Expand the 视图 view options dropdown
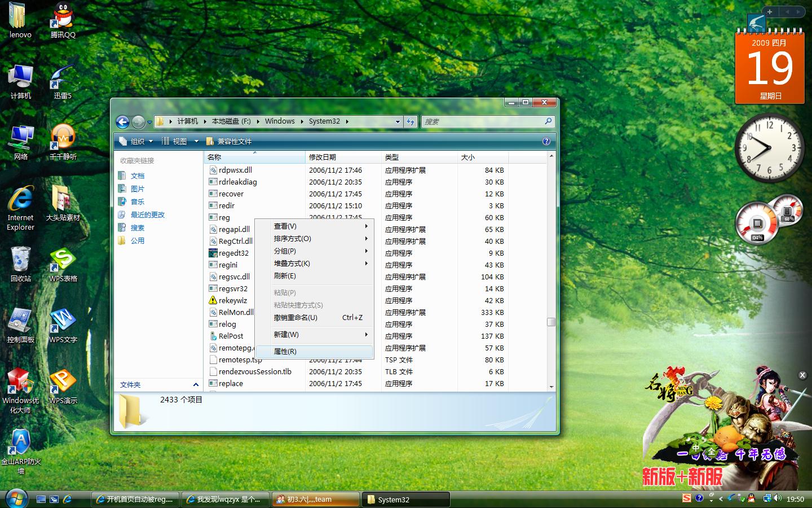The height and width of the screenshot is (508, 812). [196, 141]
